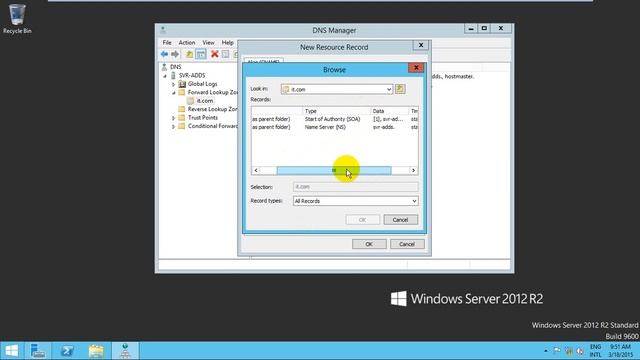Image resolution: width=640 pixels, height=360 pixels.
Task: Select Reverse Lookup Zones in the tree
Action: tap(212, 109)
